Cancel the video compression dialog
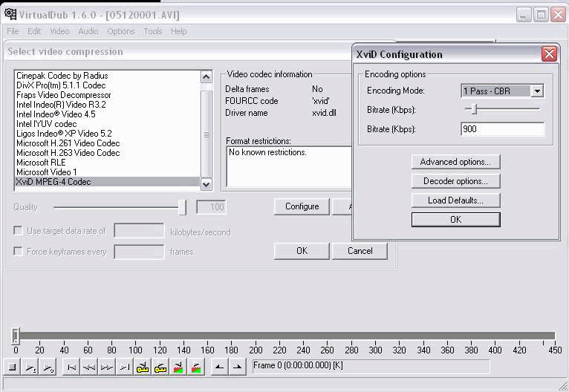 [360, 251]
